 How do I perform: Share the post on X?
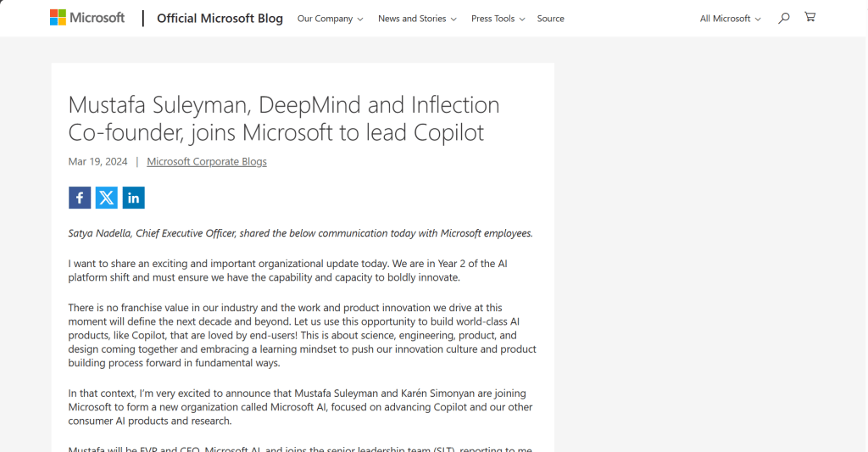tap(107, 198)
